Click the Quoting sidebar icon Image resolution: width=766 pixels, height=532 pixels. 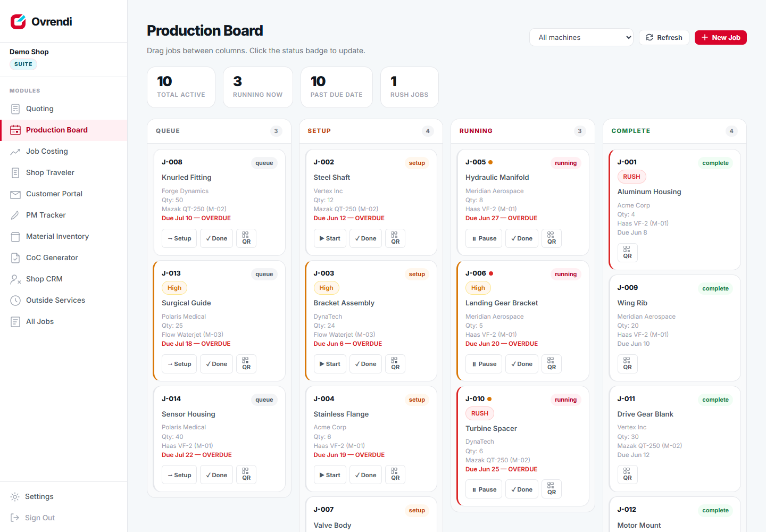pos(15,109)
